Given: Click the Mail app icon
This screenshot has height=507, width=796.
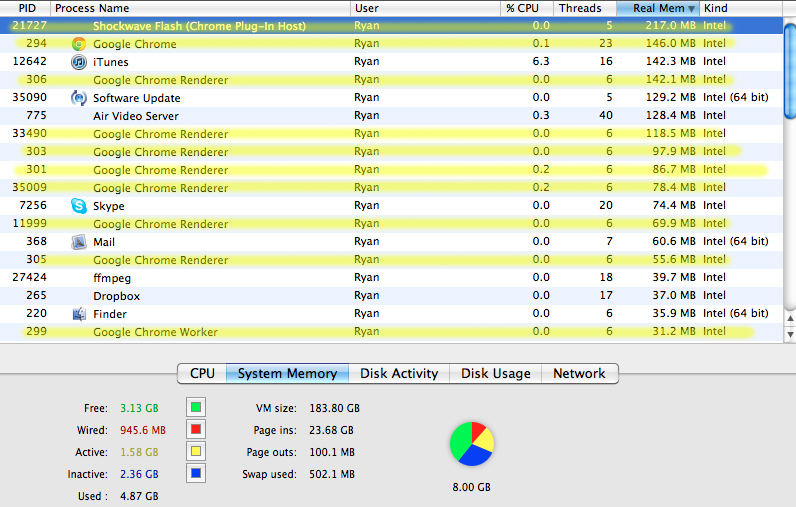Looking at the screenshot, I should [x=79, y=242].
